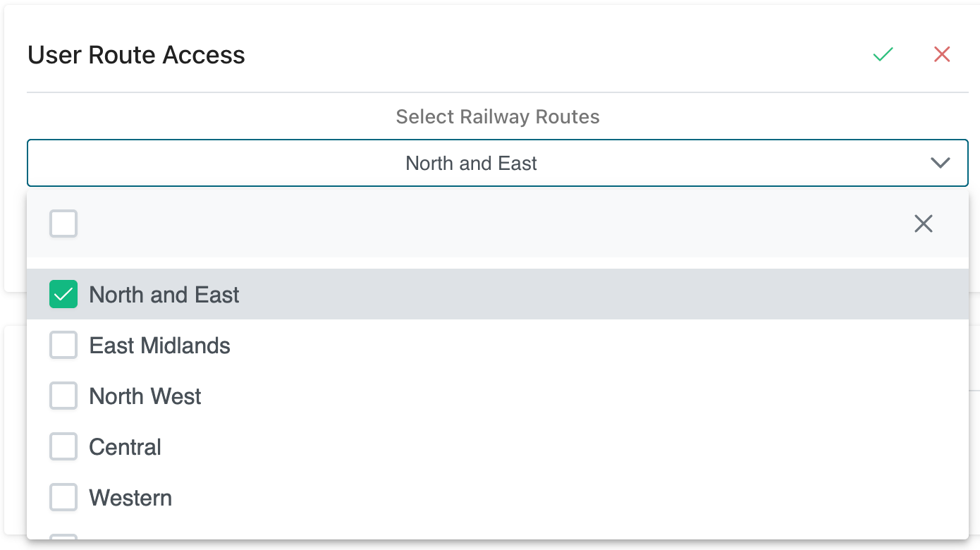Select the North and East option label
The height and width of the screenshot is (550, 980).
(164, 295)
